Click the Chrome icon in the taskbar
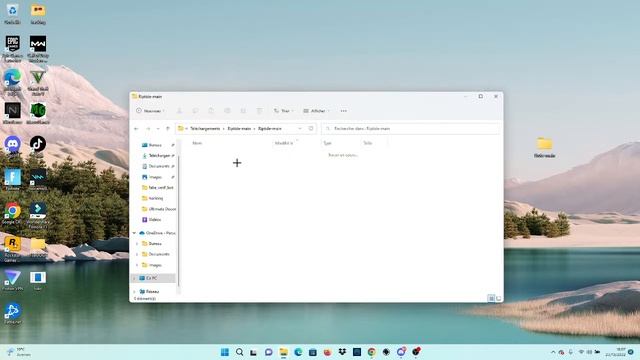Screen dimensions: 640x360 click(x=371, y=352)
